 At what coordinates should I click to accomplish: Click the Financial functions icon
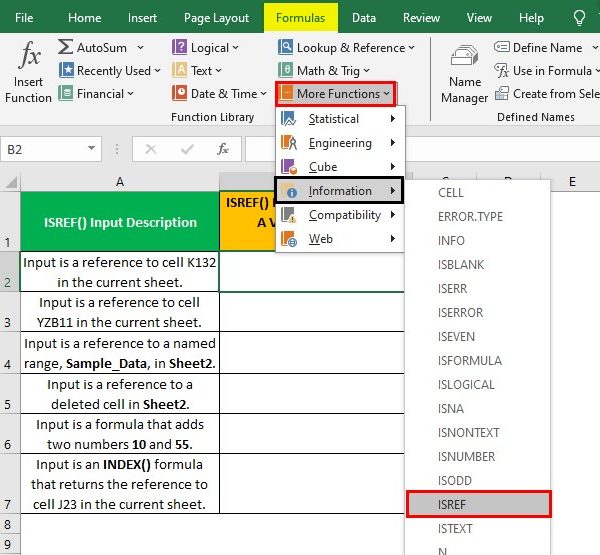(x=66, y=94)
